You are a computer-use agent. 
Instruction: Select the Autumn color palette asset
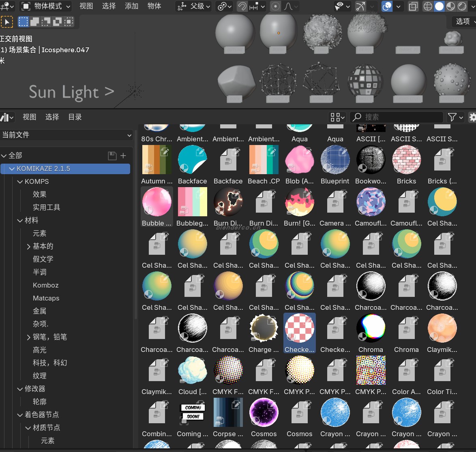tap(157, 164)
